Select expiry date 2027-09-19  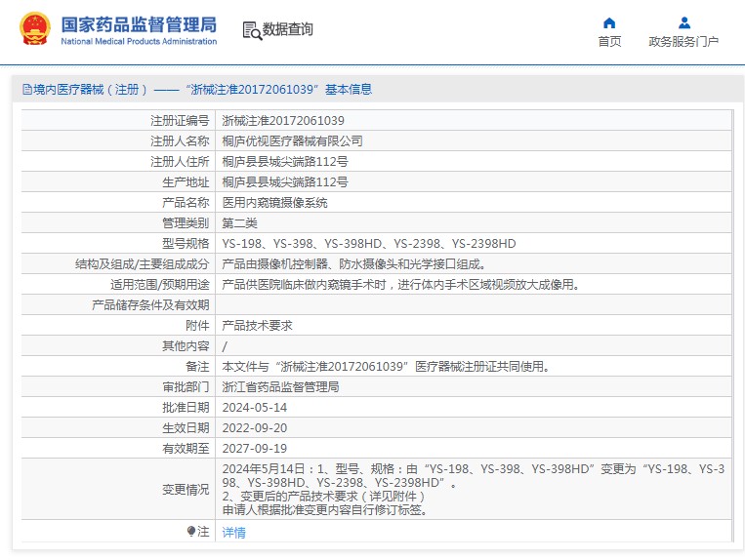coord(255,448)
